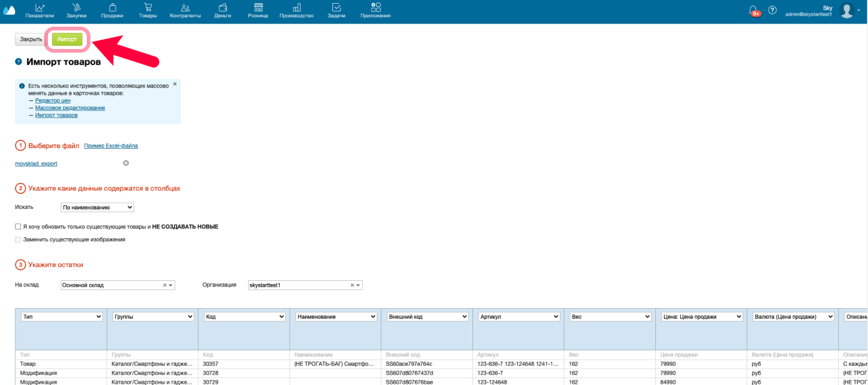Open the Вес column mapping dropdown

611,317
